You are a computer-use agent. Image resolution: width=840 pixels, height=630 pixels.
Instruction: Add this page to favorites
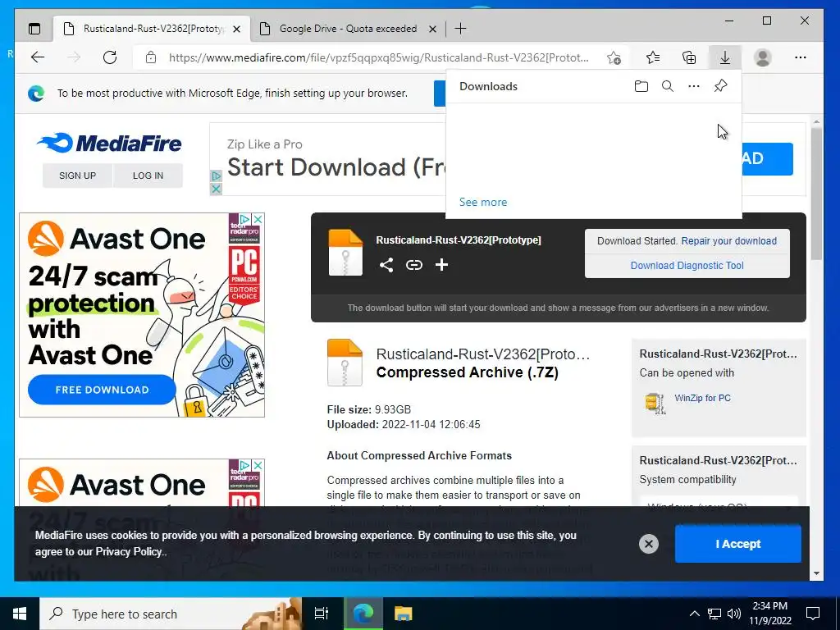tap(614, 57)
